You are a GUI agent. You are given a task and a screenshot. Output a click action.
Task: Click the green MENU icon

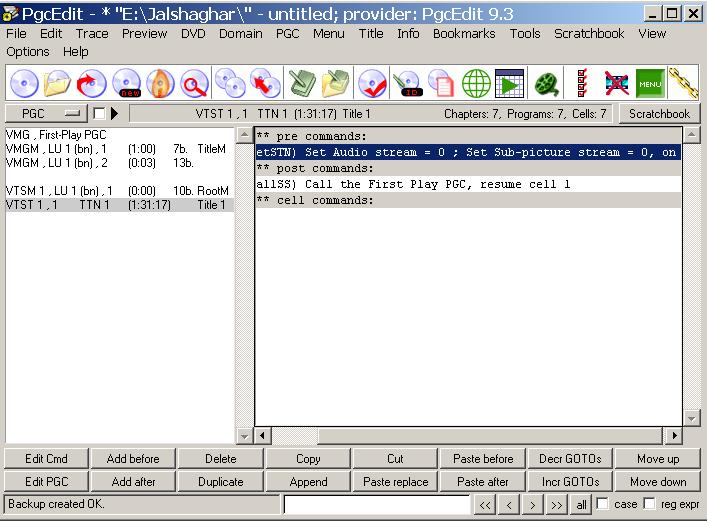[x=650, y=83]
